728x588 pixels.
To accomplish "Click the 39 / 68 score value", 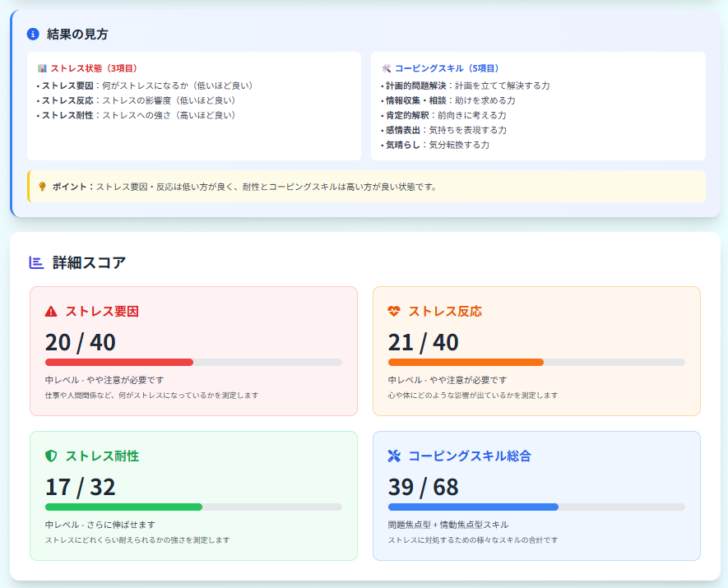I will tap(424, 487).
